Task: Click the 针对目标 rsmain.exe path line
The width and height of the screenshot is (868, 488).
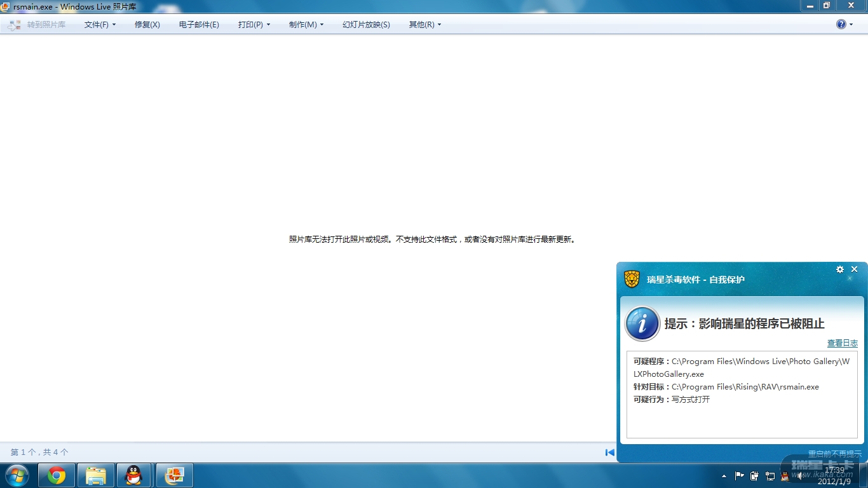Action: pos(726,387)
